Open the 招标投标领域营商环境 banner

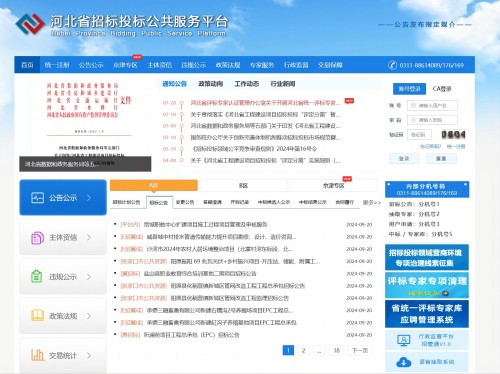[x=427, y=257]
